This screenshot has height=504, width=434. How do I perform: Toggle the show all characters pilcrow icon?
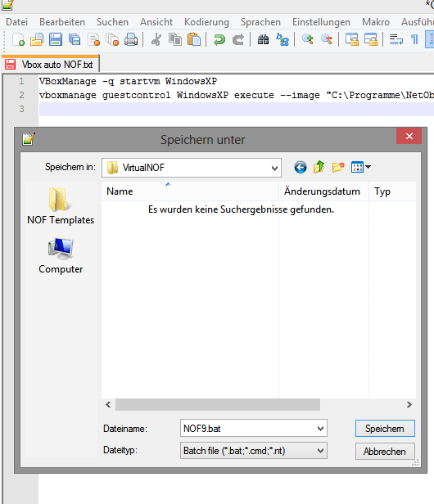tap(414, 40)
